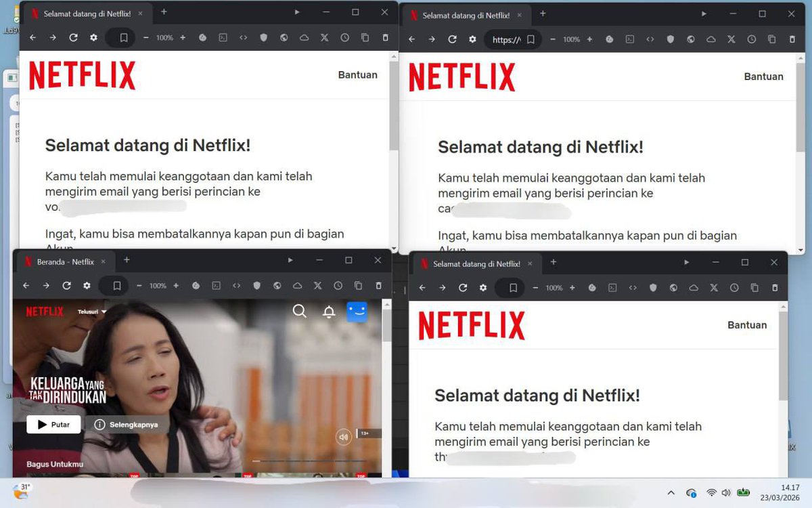Click Netflix logo in 'ca' email window
Viewport: 812px width, 508px height.
462,77
